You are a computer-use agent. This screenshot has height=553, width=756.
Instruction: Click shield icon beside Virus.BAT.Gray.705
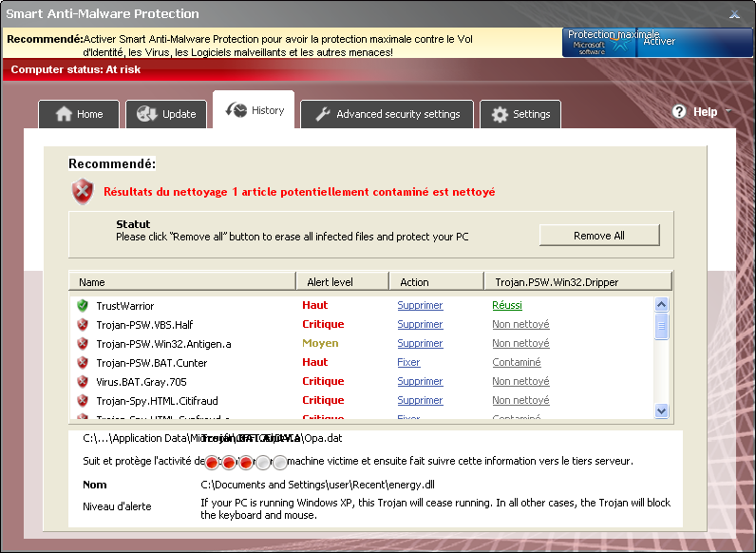point(83,382)
